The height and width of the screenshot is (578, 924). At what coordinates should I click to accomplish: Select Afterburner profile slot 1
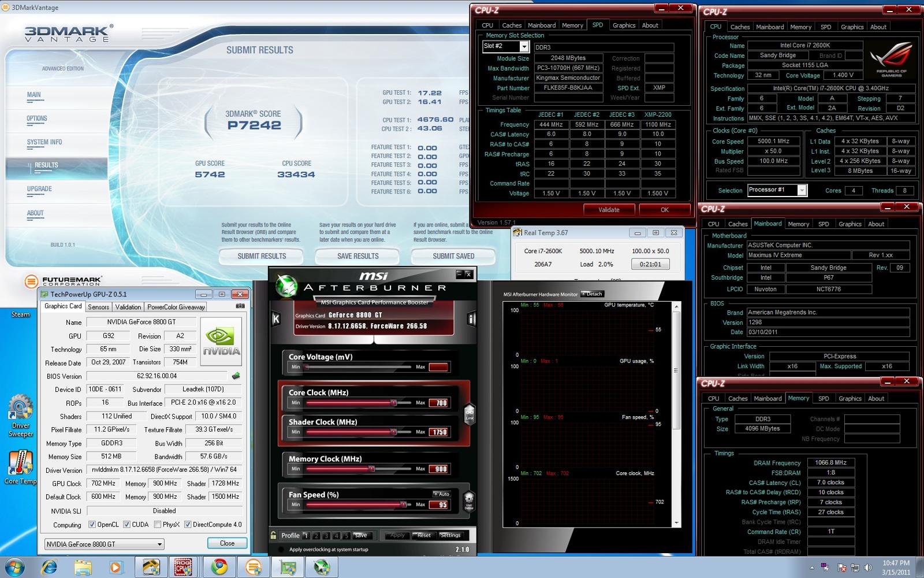305,535
